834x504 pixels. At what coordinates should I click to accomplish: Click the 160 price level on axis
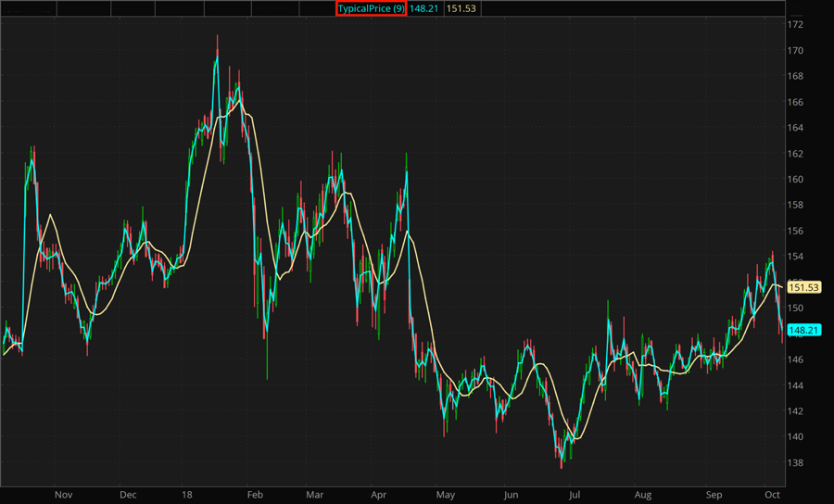pyautogui.click(x=796, y=180)
